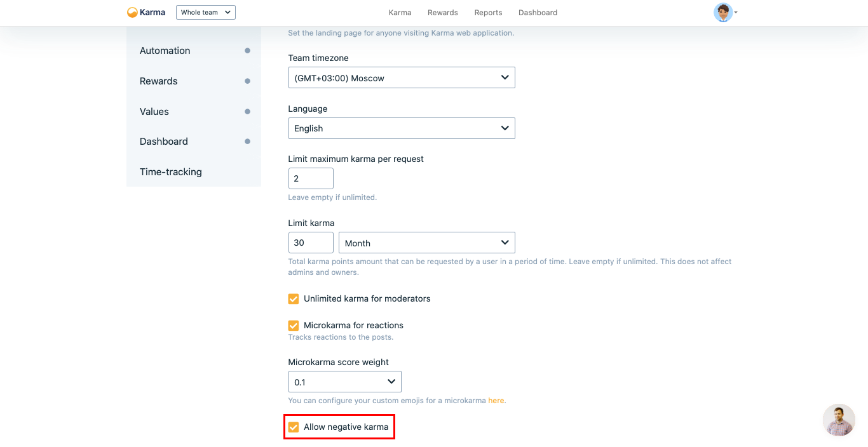
Task: Toggle Allow negative karma checkbox
Action: (x=294, y=427)
